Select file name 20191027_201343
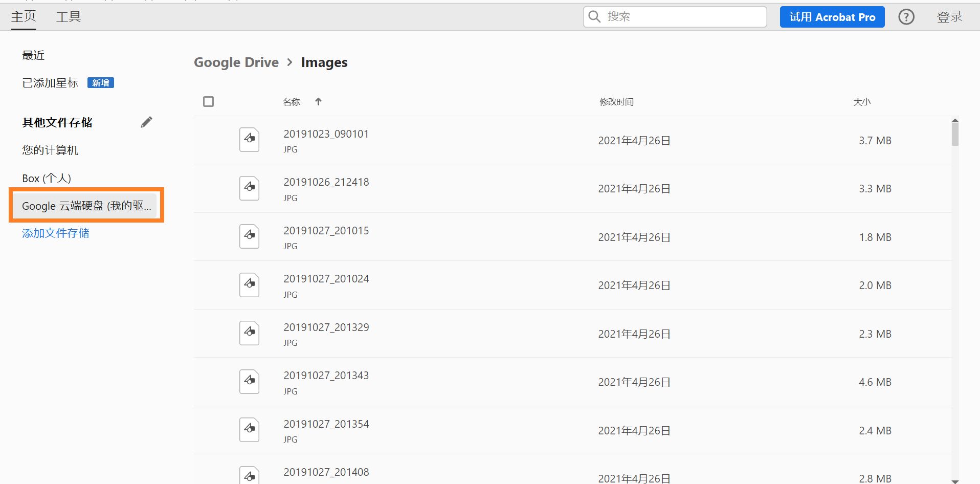This screenshot has width=980, height=484. tap(326, 376)
